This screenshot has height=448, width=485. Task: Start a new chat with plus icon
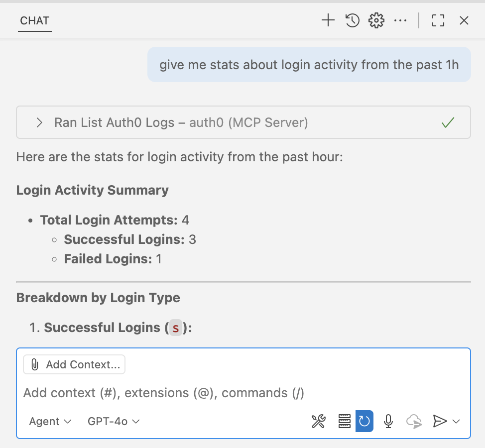point(328,21)
